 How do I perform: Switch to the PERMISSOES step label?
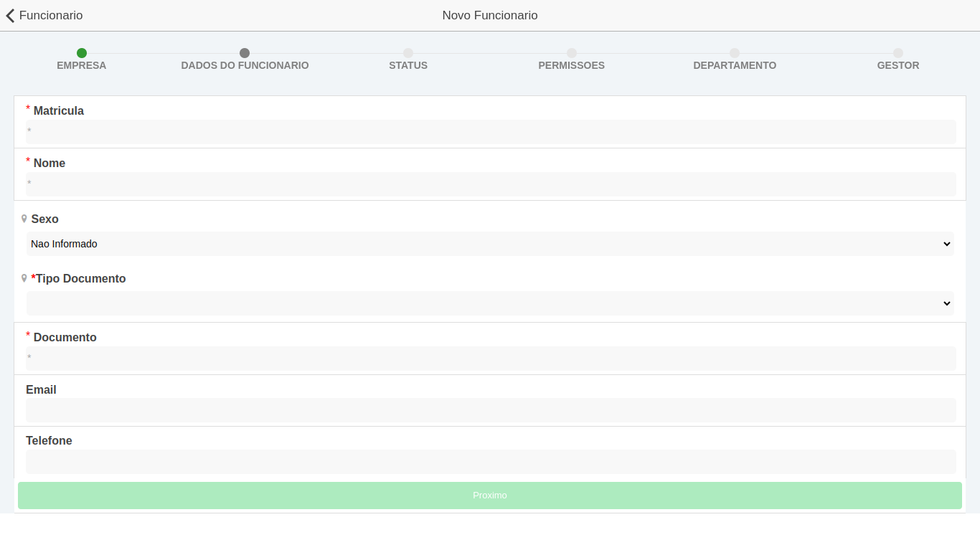[x=572, y=65]
